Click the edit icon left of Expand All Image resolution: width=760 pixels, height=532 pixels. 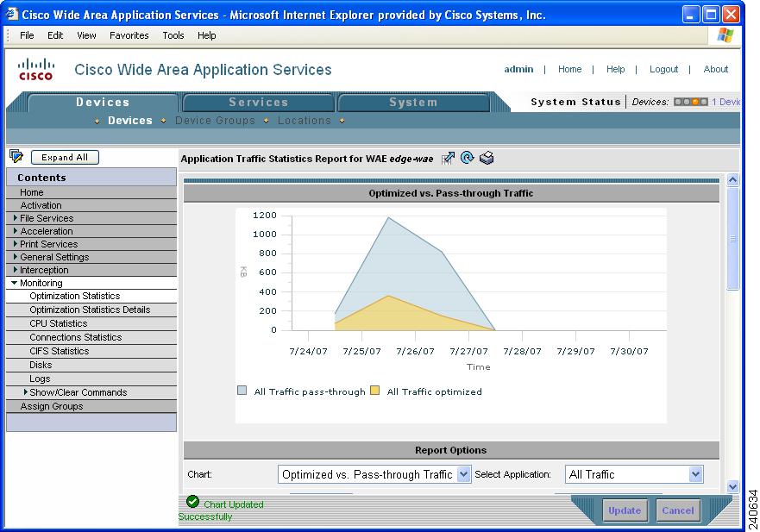coord(16,157)
